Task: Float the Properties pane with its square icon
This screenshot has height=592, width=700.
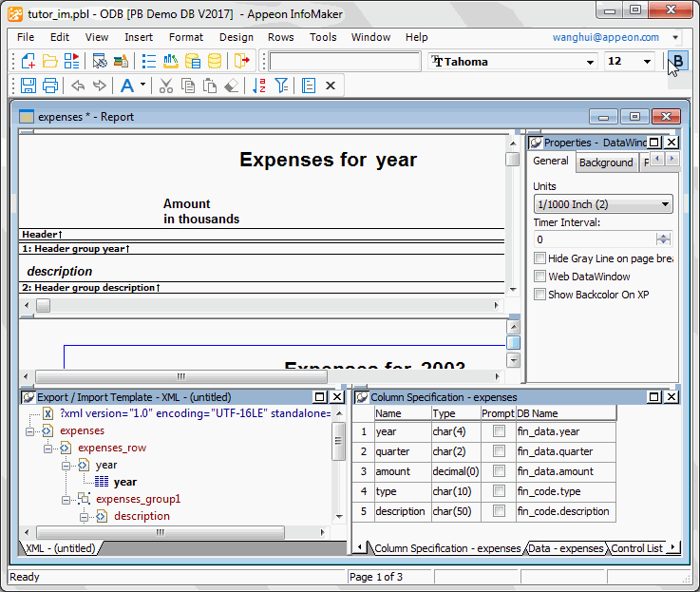Action: click(654, 143)
